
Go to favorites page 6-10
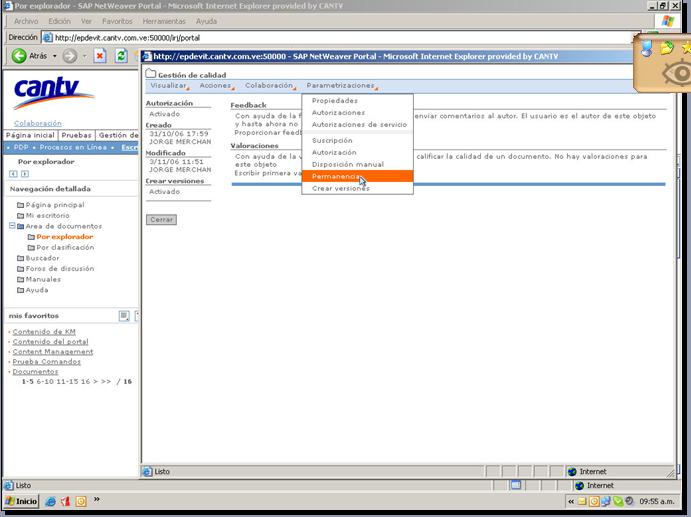(x=45, y=382)
